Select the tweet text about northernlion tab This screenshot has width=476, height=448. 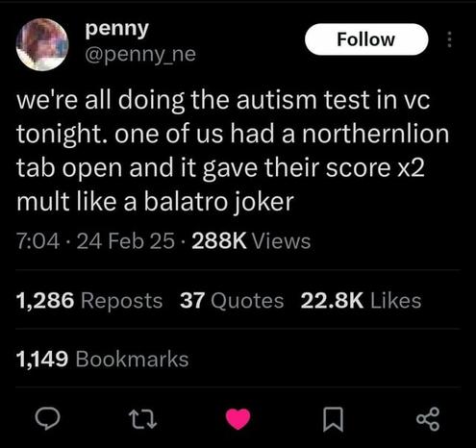pyautogui.click(x=233, y=151)
